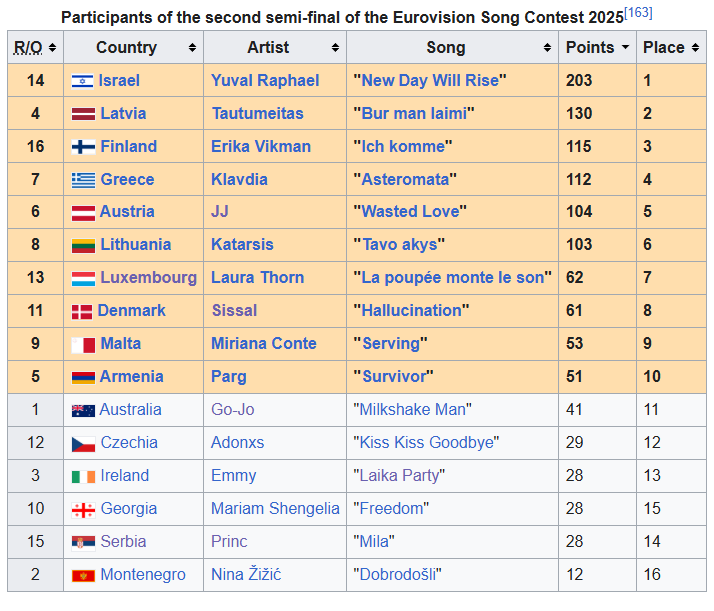Click the Latvia flag icon

[x=83, y=114]
